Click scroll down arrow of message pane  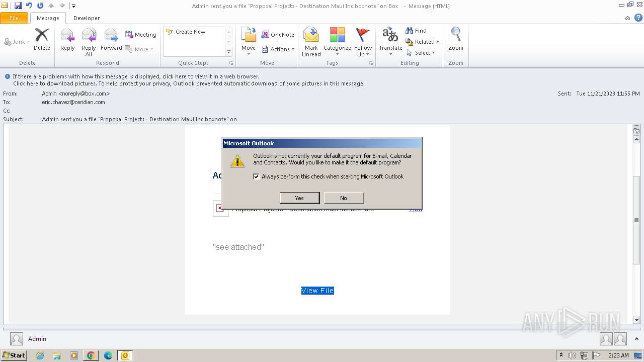coord(636,320)
